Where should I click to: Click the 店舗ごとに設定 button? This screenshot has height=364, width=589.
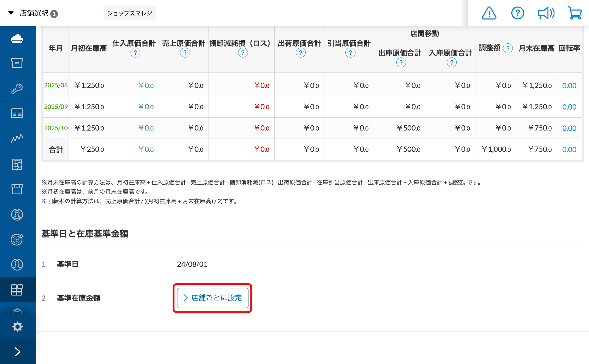pyautogui.click(x=213, y=298)
